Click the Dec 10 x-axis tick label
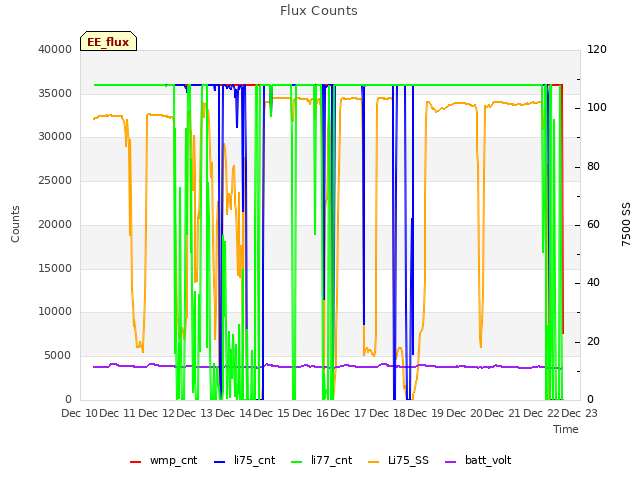640x480 pixels. point(80,413)
